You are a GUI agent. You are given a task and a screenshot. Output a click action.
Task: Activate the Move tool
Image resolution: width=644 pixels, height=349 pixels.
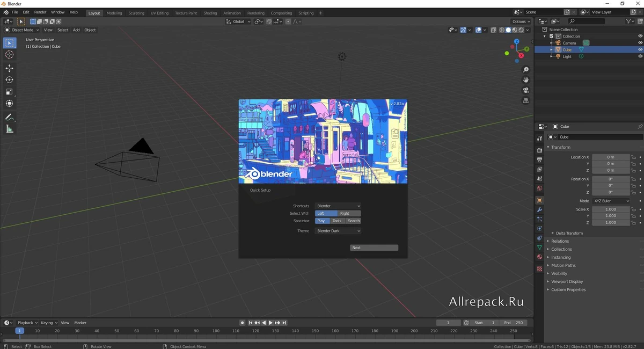[x=9, y=68]
